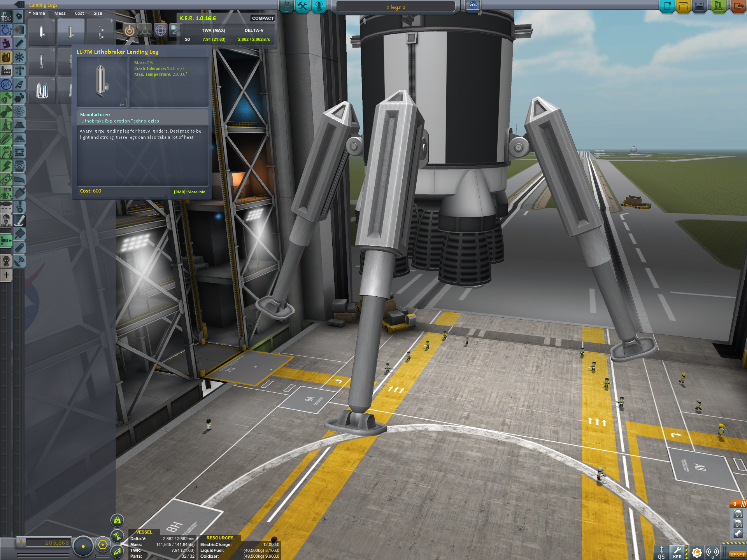Open the antenna signal range icon
The image size is (747, 560).
point(712,552)
